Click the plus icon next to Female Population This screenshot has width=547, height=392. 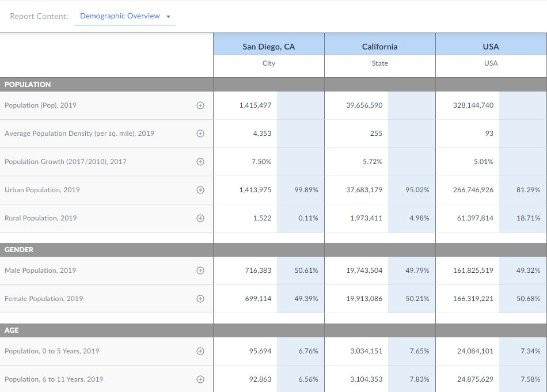[x=200, y=299]
